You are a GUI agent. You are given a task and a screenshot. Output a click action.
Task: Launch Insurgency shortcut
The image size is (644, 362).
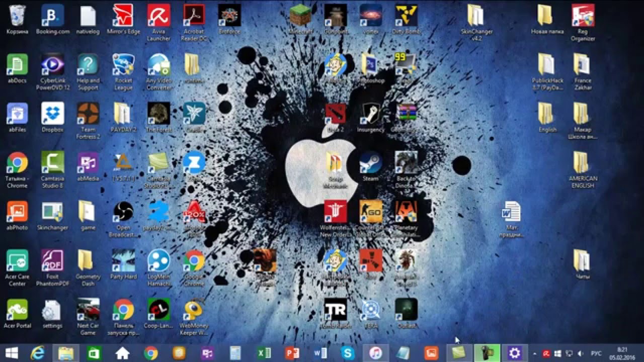tap(371, 114)
